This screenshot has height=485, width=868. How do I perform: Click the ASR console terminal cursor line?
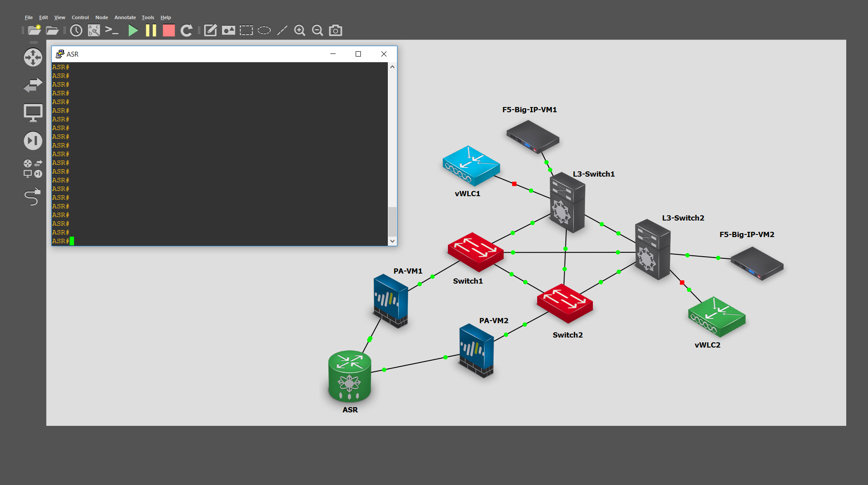[x=220, y=241]
